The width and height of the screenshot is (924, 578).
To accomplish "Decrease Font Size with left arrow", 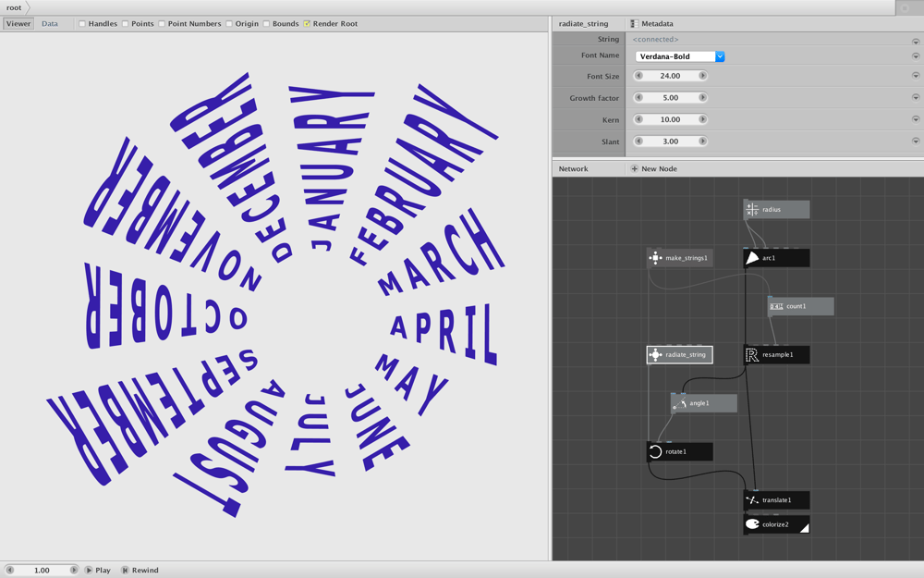I will (638, 76).
